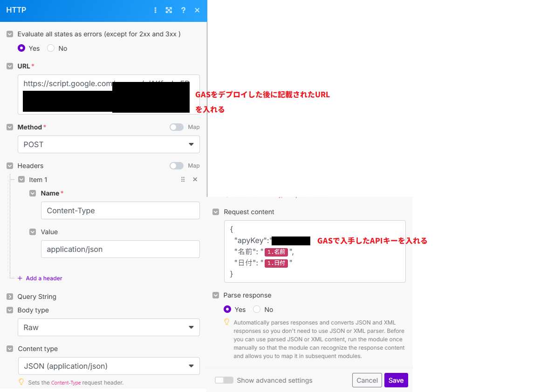
Task: Open the Content type JSON dropdown
Action: coord(109,366)
